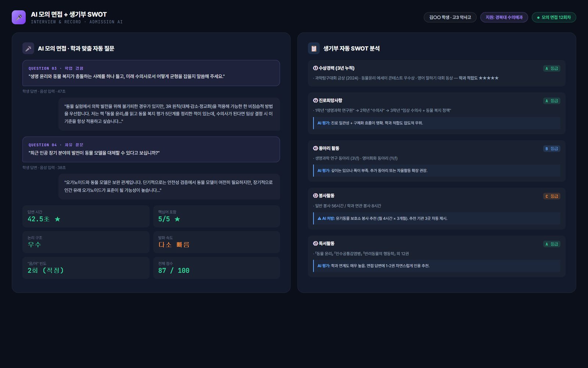The width and height of the screenshot is (588, 368).
Task: Click the B 등급 badge on 동아리 활동
Action: [552, 149]
